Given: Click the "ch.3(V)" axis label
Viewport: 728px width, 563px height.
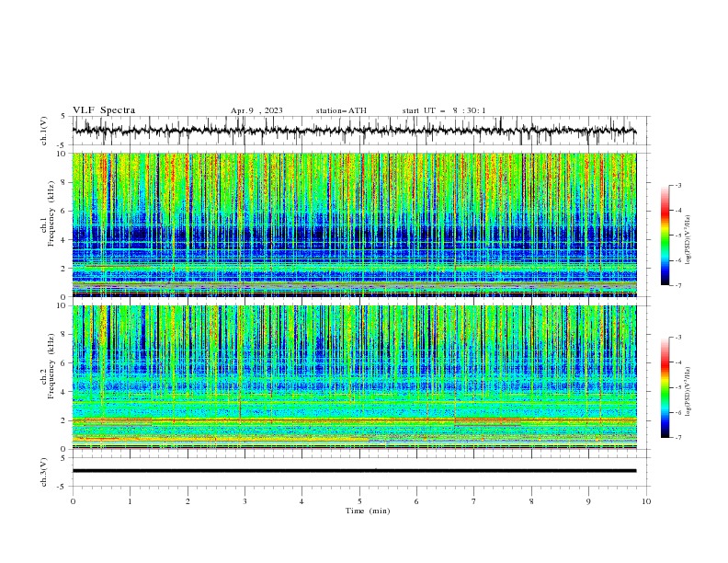Looking at the screenshot, I should coord(44,472).
